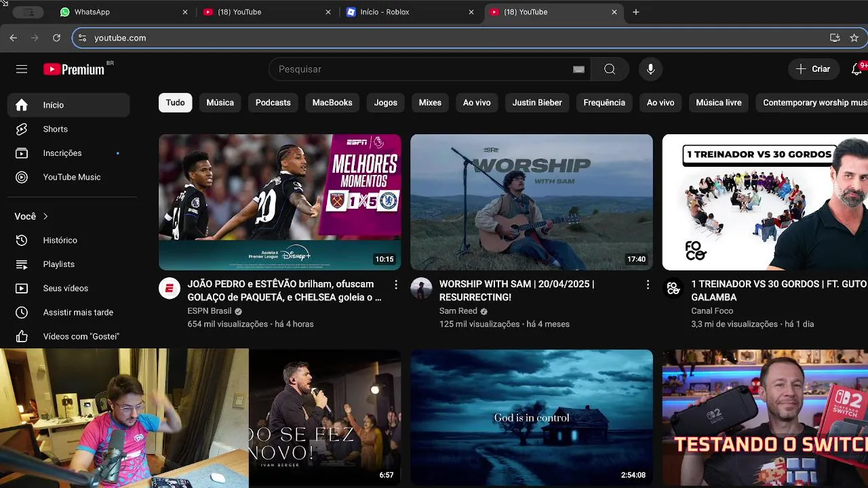Open Canal Foco channel name link
The height and width of the screenshot is (488, 868).
click(x=712, y=311)
